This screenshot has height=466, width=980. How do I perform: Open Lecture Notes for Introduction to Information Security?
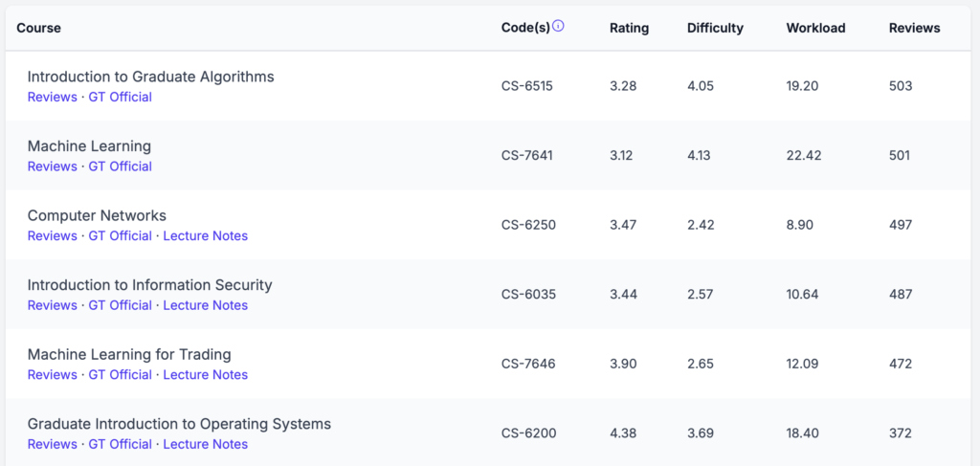[205, 305]
